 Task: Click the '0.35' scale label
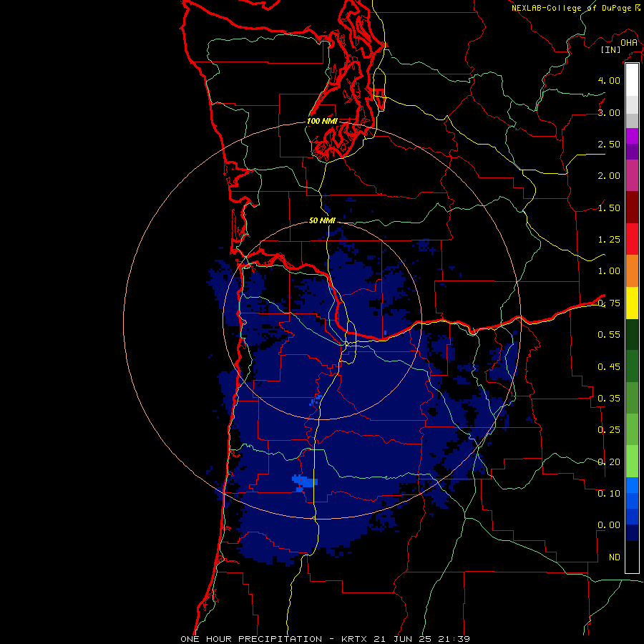tap(609, 399)
